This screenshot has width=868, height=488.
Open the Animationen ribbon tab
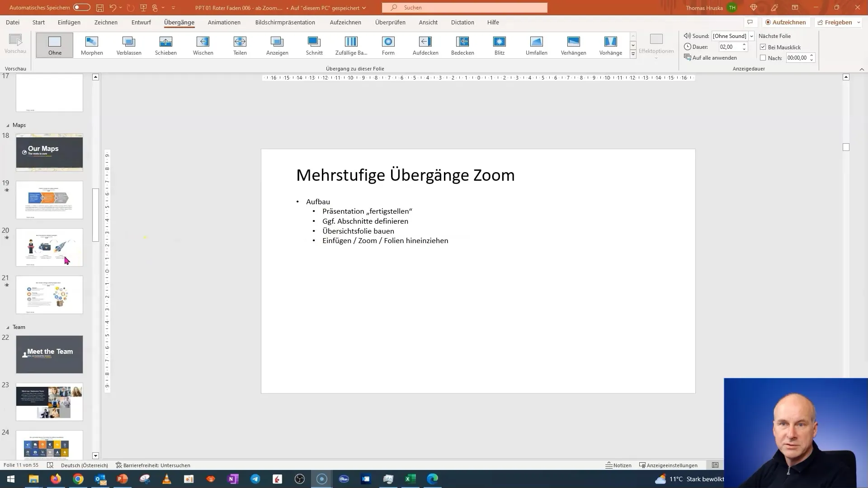(x=224, y=22)
